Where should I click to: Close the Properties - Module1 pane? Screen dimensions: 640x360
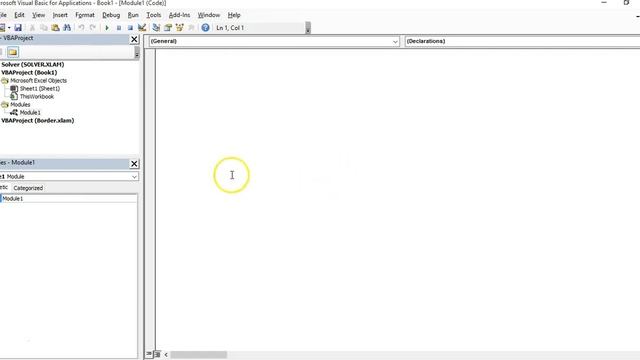134,164
